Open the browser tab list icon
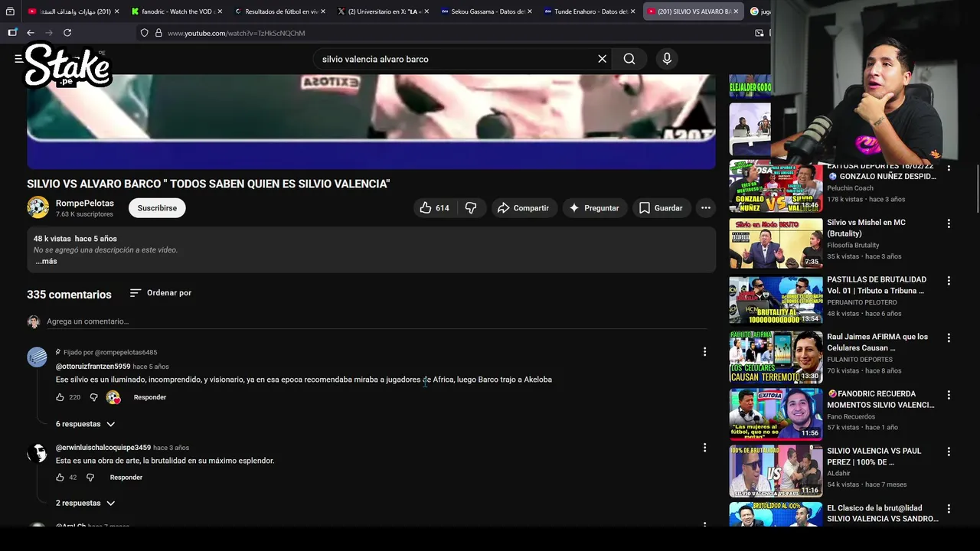980x551 pixels. [10, 11]
